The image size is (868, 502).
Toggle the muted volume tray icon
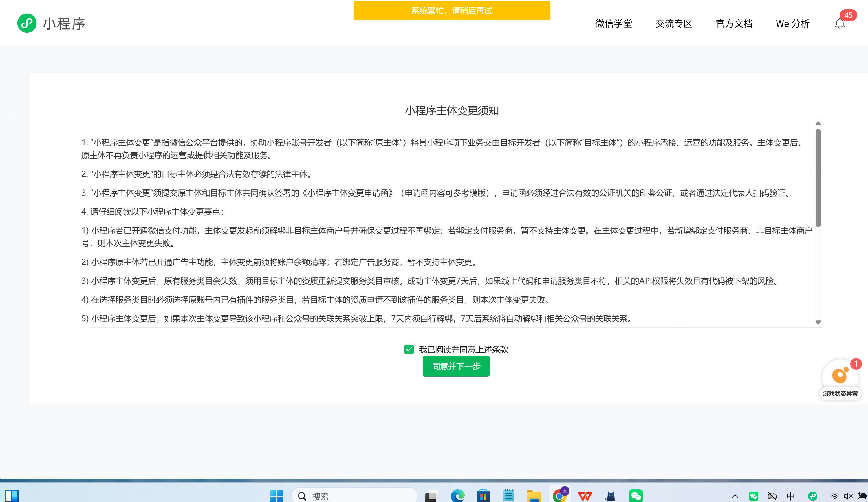(848, 496)
